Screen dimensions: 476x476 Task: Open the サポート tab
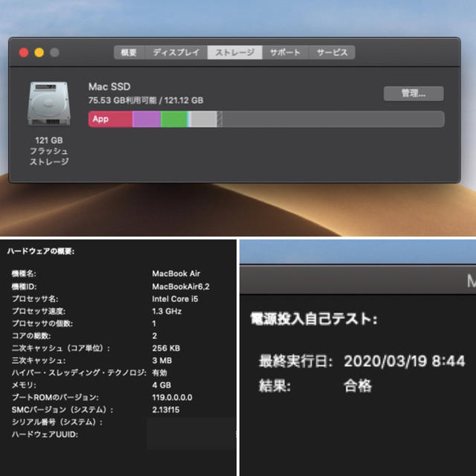tap(286, 53)
